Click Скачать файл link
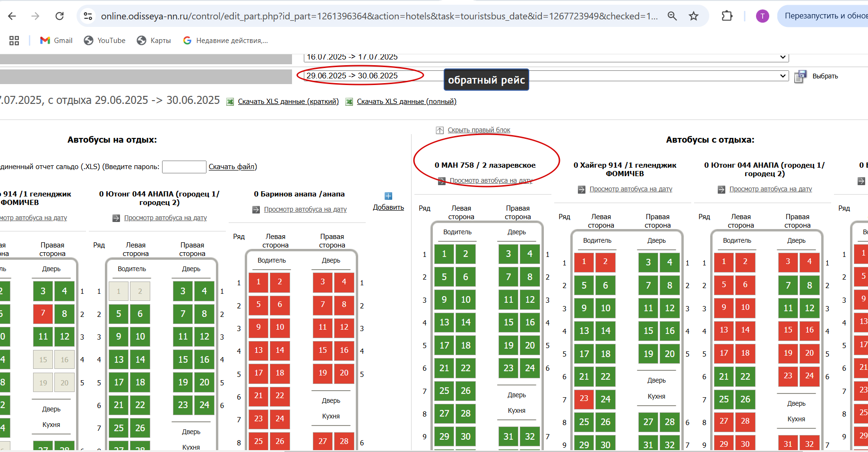868x452 pixels. click(x=232, y=167)
